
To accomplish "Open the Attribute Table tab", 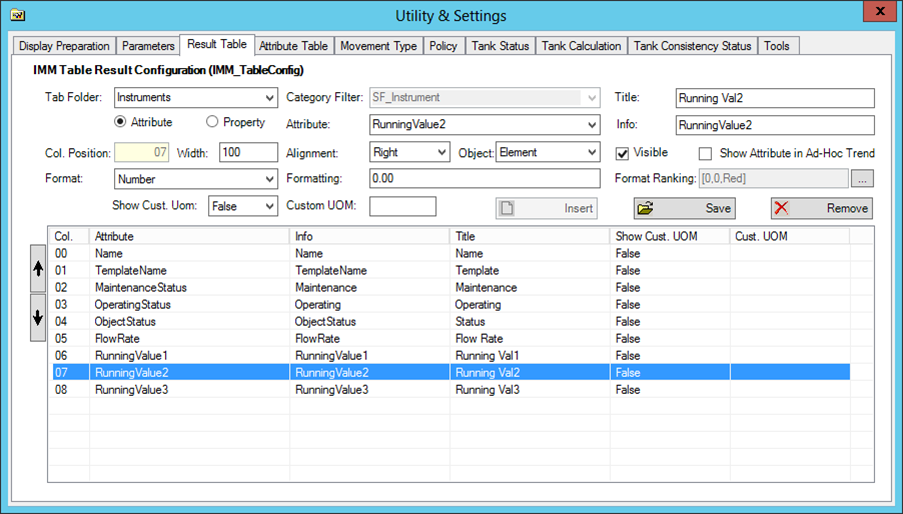I will 293,46.
